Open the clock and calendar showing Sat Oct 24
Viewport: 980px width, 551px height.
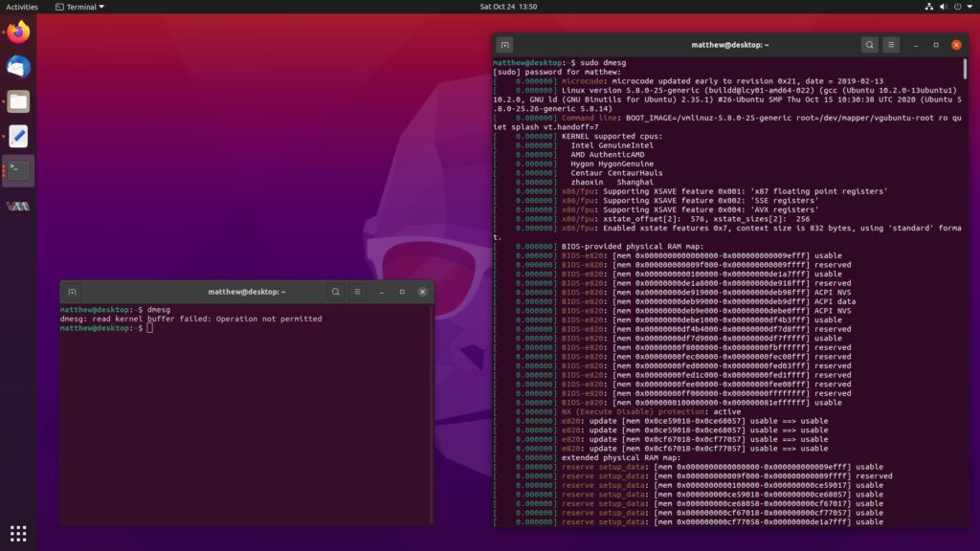tap(508, 7)
